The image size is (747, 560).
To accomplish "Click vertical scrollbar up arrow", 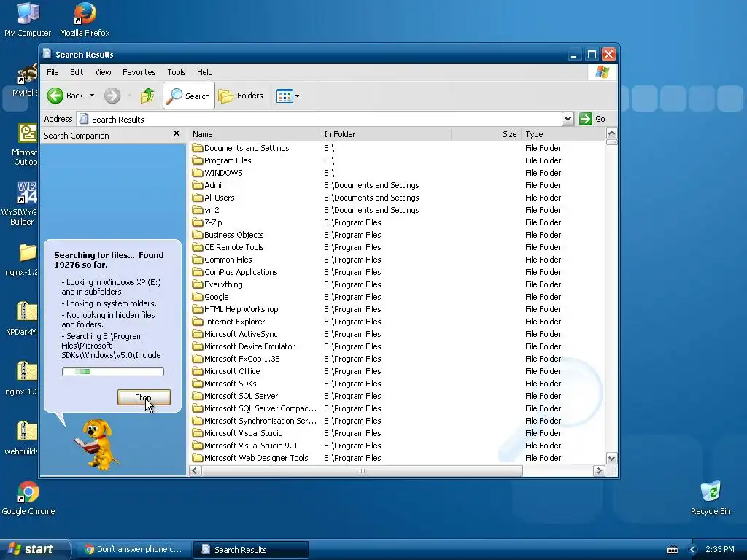I will (x=612, y=133).
